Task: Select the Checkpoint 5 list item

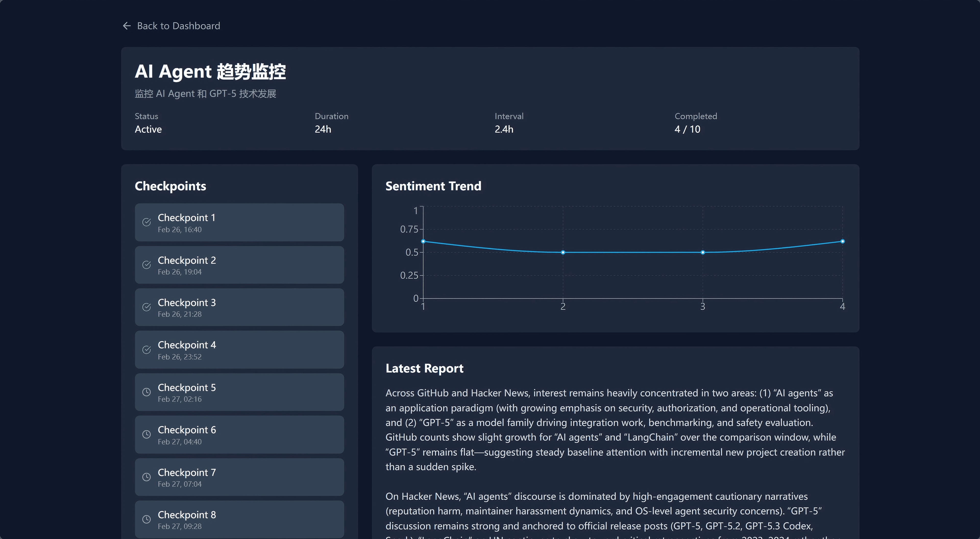Action: (239, 392)
